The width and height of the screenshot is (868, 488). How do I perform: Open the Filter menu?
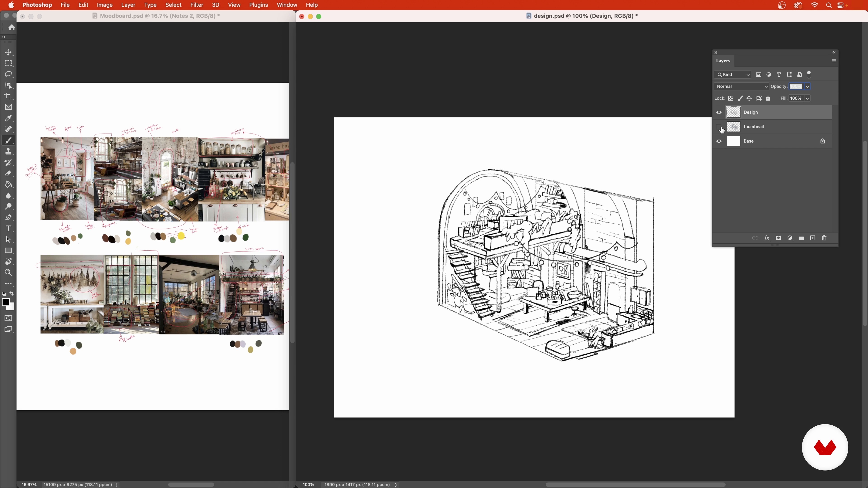tap(196, 5)
